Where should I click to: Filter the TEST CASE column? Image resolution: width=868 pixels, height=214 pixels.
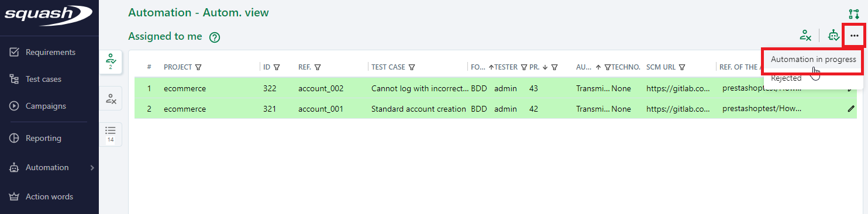click(412, 67)
